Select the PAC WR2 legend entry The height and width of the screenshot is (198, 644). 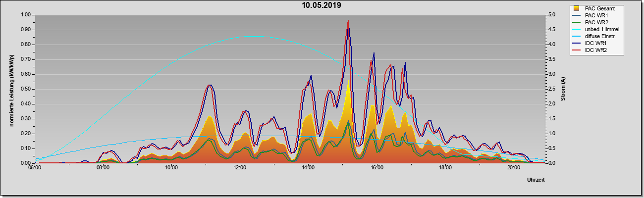click(590, 22)
